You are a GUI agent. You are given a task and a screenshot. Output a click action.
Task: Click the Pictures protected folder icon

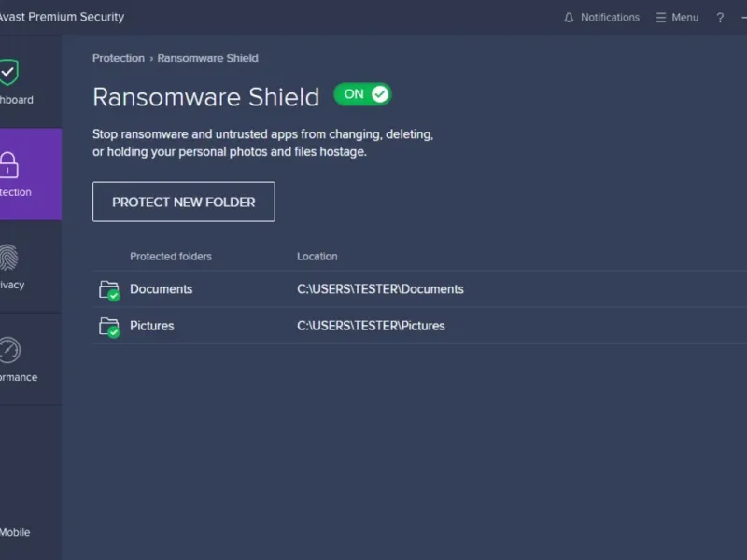109,328
